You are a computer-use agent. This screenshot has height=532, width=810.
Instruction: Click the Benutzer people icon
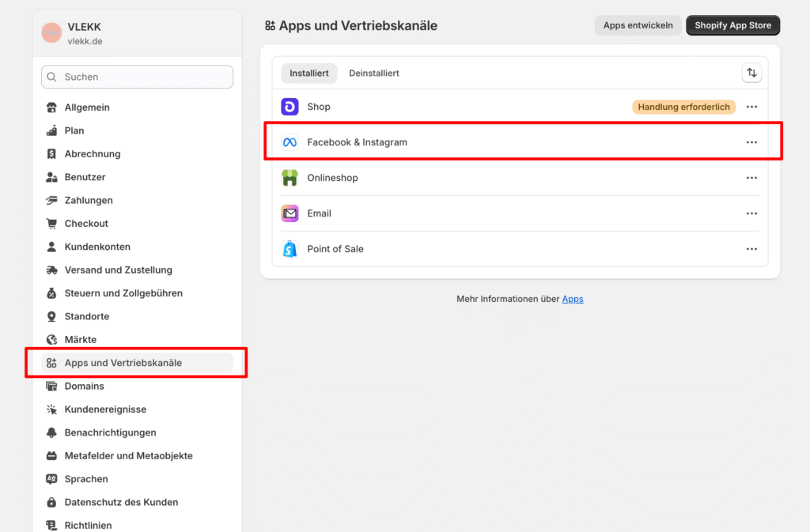[51, 177]
